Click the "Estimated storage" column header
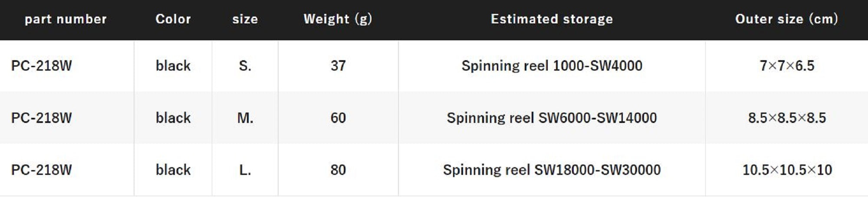The height and width of the screenshot is (197, 868). point(552,19)
